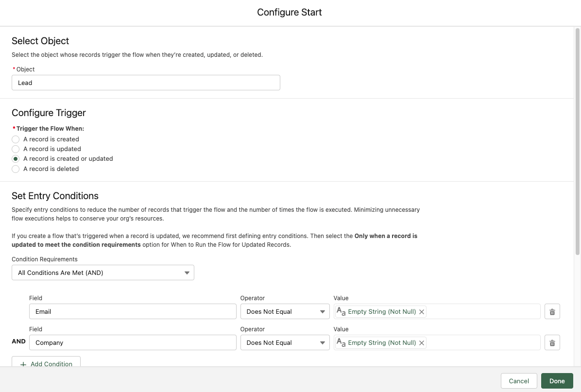Click the plus icon next to Add Condition
The image size is (581, 392).
point(22,364)
